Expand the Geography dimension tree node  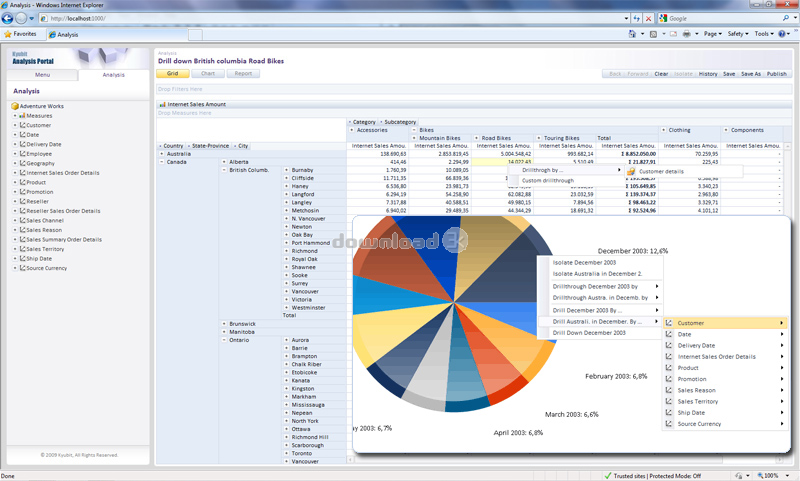[15, 163]
